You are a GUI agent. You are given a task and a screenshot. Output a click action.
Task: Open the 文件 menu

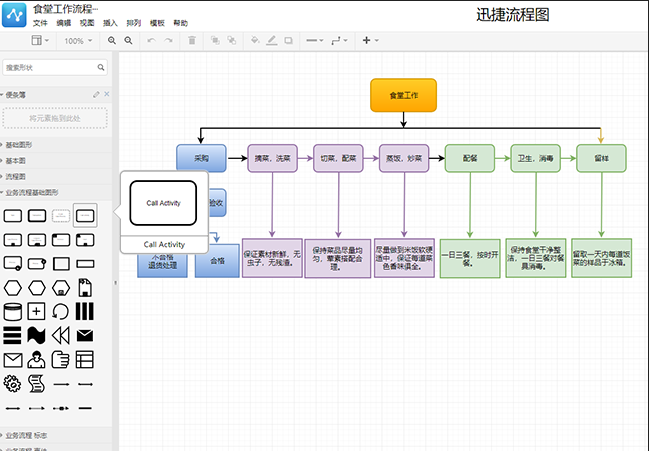(x=40, y=23)
